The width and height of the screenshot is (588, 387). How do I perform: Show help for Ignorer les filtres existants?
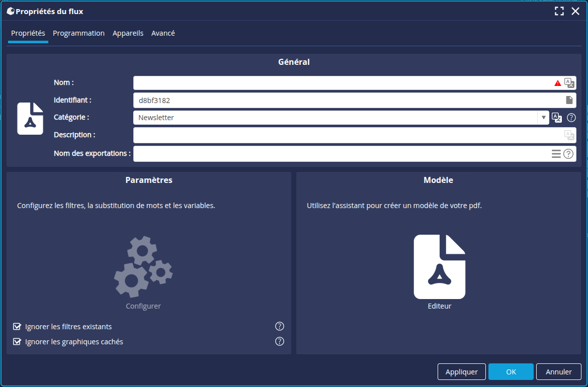280,326
